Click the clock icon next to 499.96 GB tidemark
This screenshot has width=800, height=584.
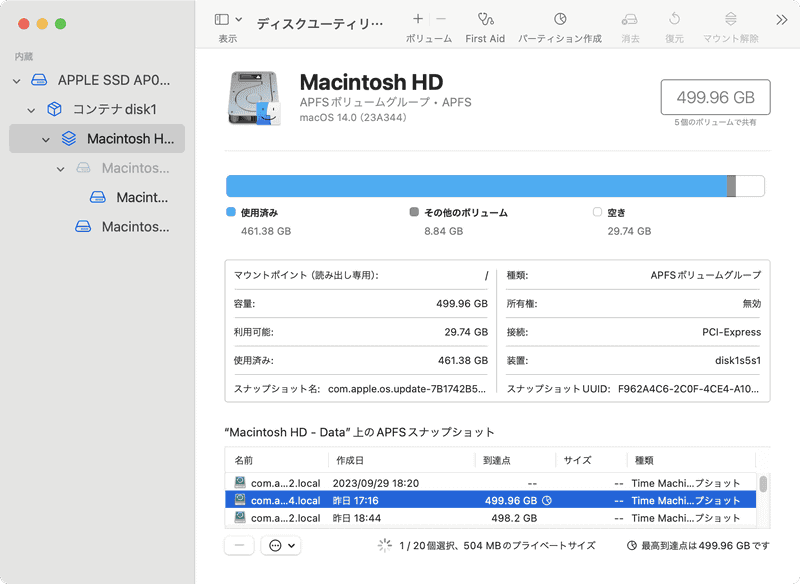click(x=547, y=500)
